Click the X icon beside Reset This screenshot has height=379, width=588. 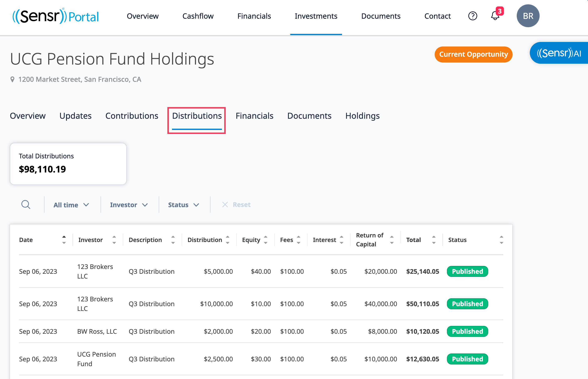[x=225, y=204]
